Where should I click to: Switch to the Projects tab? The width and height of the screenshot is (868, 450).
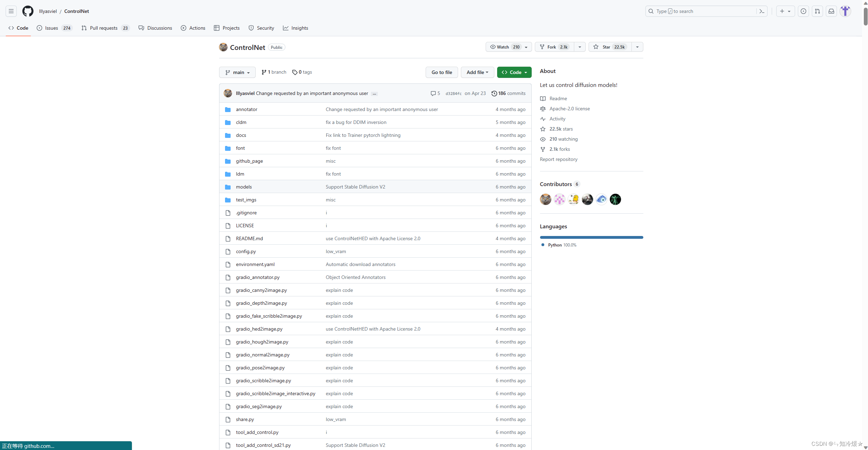(x=227, y=28)
